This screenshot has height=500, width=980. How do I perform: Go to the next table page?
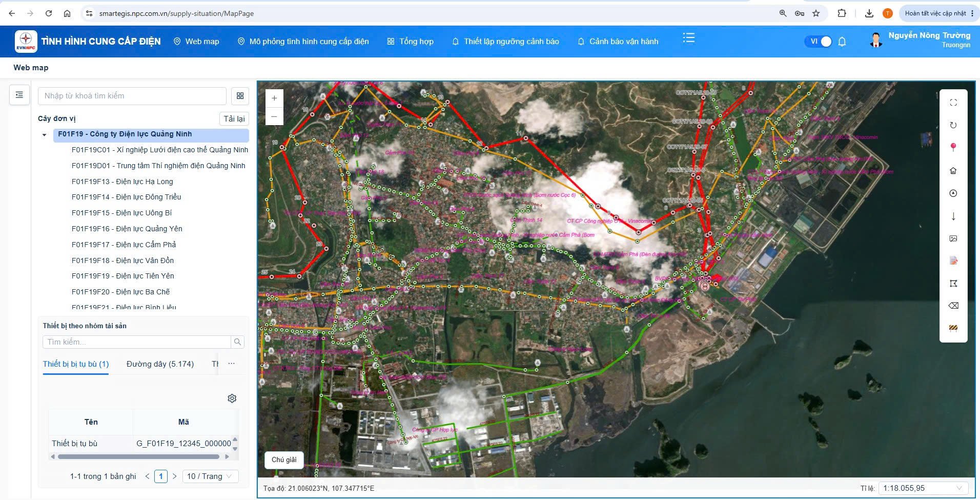[x=174, y=476]
